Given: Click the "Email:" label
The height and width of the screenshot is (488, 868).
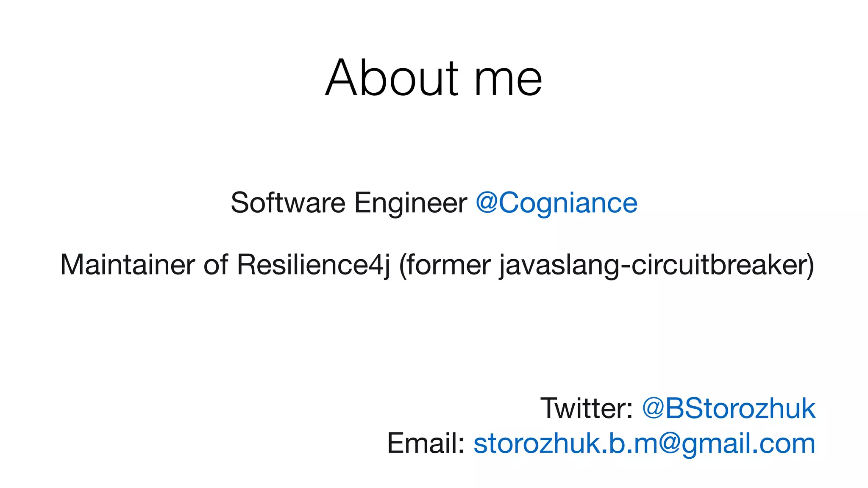Looking at the screenshot, I should (x=426, y=444).
